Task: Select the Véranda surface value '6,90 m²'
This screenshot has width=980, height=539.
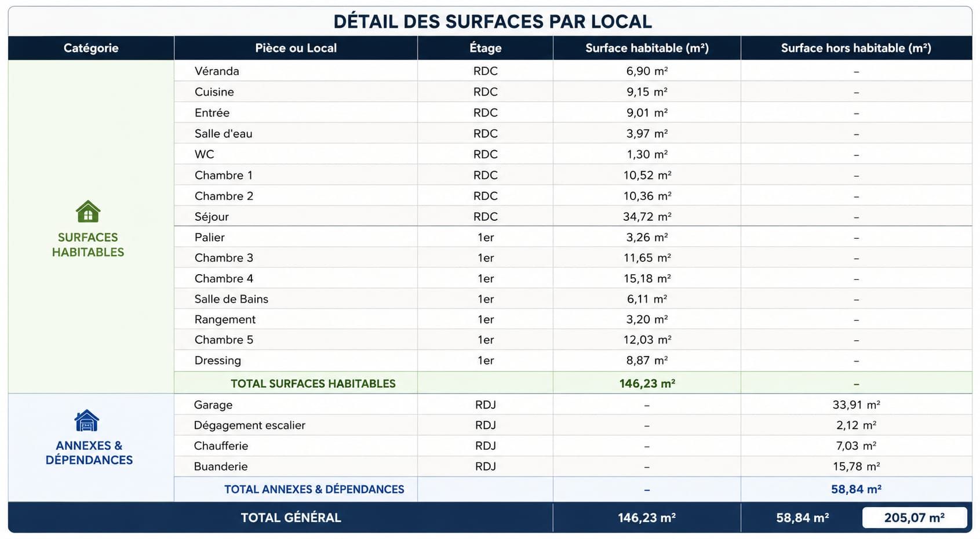Action: coord(647,71)
